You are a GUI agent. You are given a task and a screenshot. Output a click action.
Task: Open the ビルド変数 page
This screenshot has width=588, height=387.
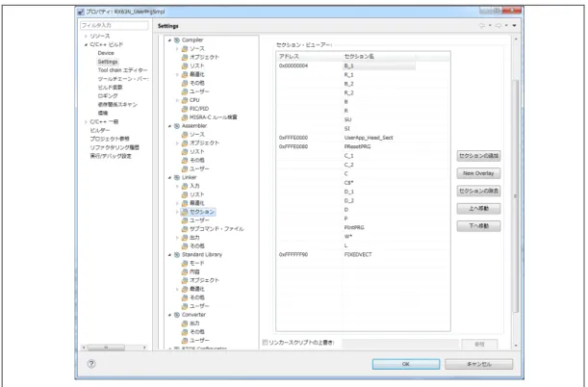point(111,88)
